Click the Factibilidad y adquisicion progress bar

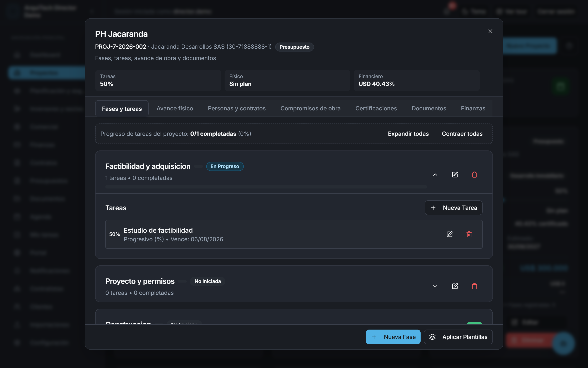pos(266,187)
